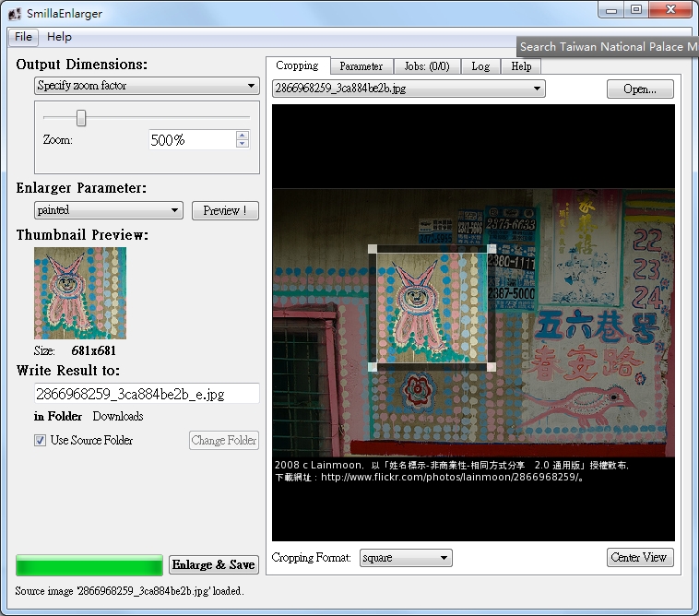This screenshot has height=616, width=699.
Task: Click the bottom-left crop selection handle
Action: [373, 367]
